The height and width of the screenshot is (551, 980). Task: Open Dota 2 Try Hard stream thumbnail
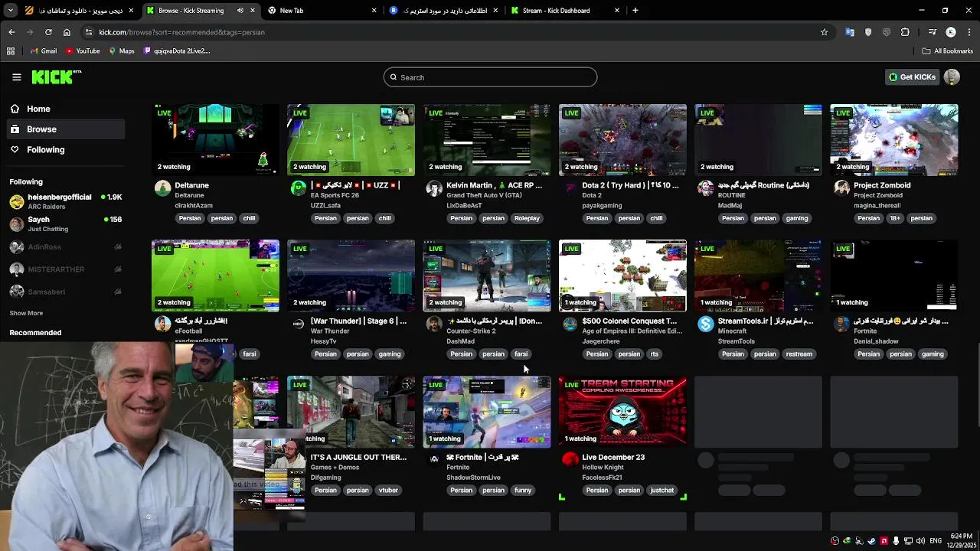(622, 139)
